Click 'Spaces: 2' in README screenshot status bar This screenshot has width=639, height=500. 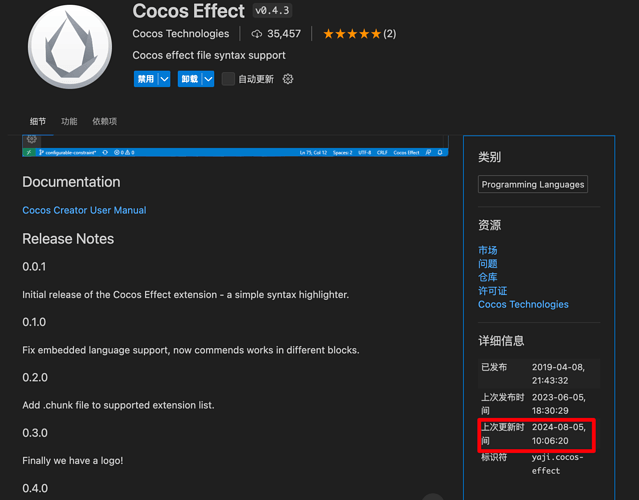pyautogui.click(x=342, y=153)
